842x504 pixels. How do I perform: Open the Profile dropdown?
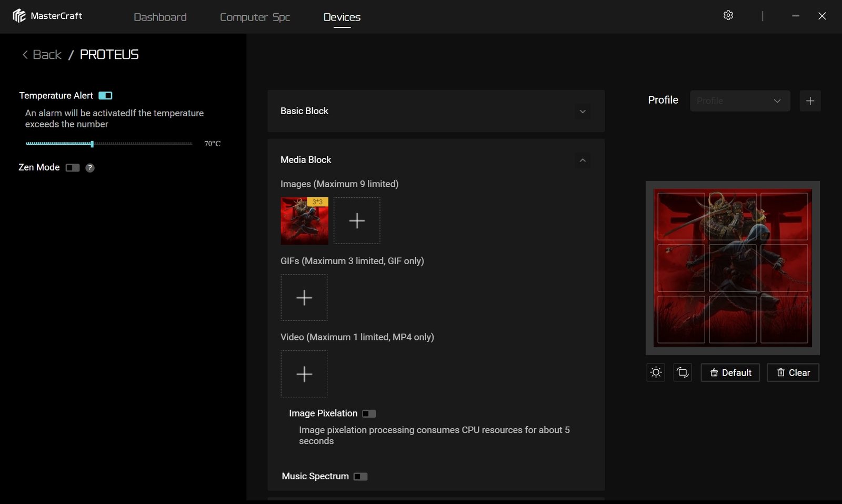[x=739, y=101]
